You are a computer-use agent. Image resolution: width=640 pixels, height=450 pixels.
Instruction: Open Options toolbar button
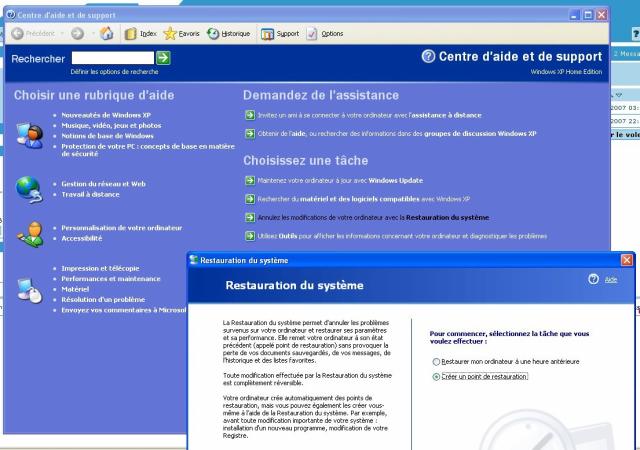(x=324, y=34)
